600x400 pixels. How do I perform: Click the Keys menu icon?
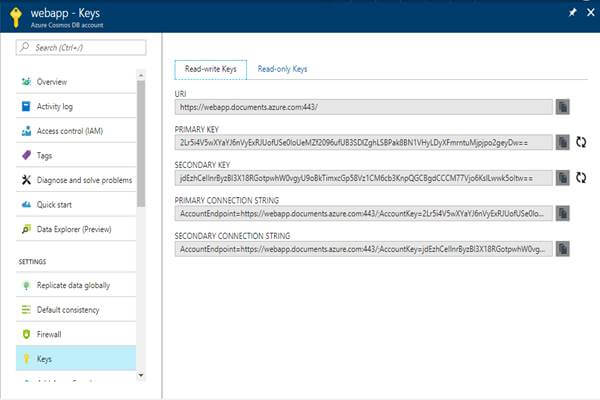[x=26, y=359]
